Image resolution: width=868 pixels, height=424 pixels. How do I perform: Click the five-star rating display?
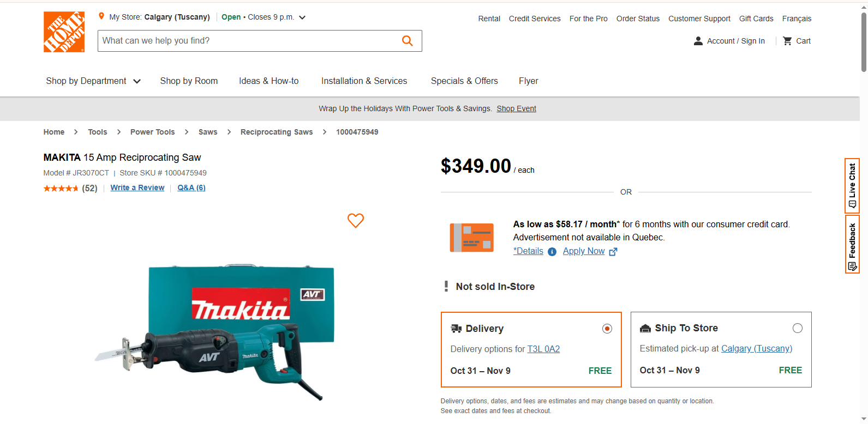pyautogui.click(x=61, y=187)
